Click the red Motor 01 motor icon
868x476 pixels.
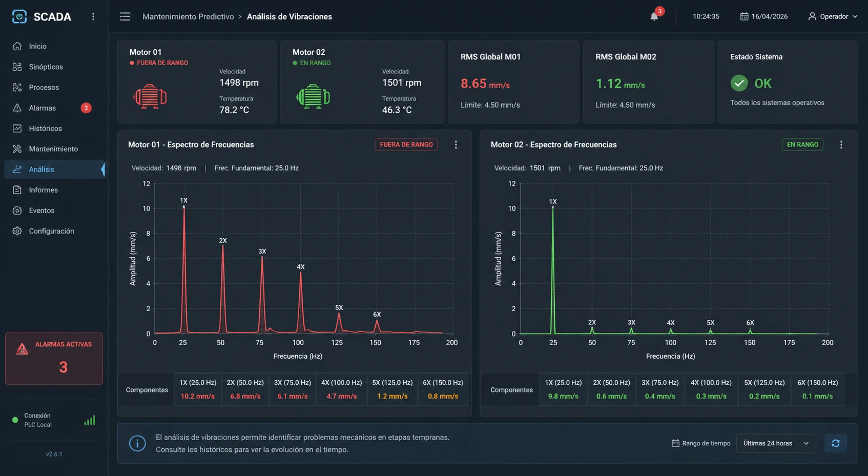(150, 96)
